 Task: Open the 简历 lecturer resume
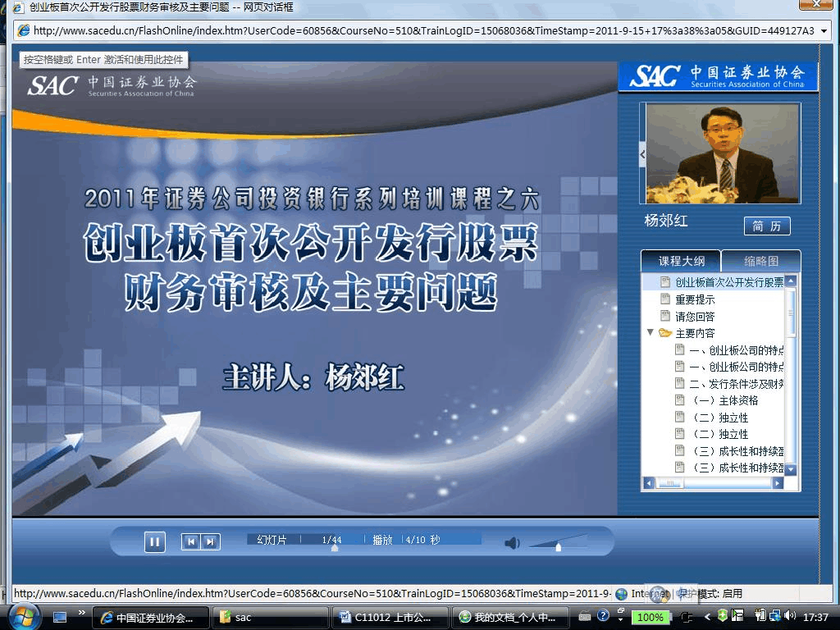(766, 226)
